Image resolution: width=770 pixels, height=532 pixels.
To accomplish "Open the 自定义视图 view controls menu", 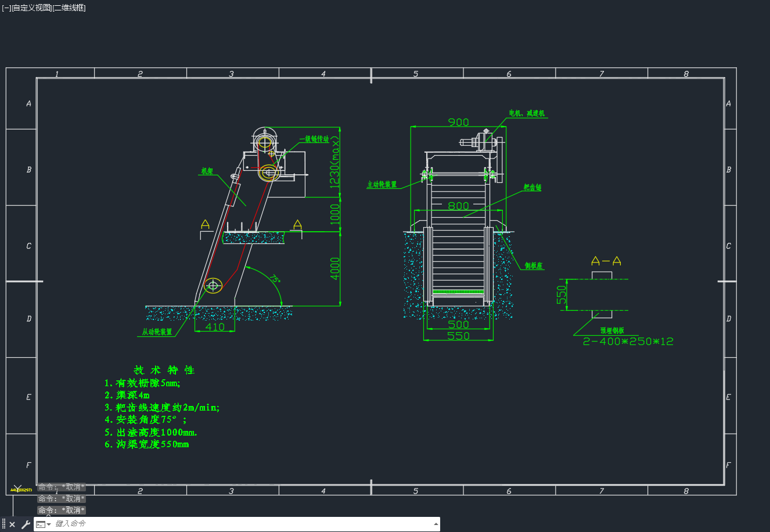I will click(31, 8).
